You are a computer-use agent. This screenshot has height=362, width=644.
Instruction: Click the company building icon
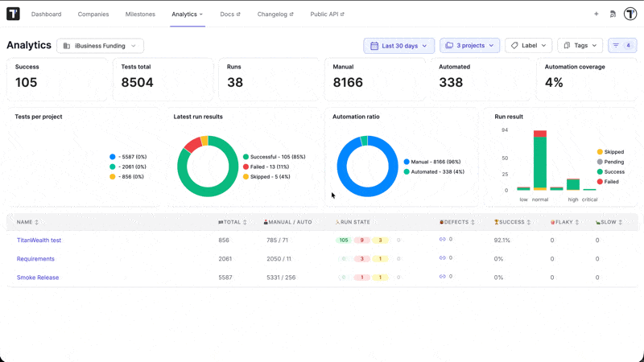[x=67, y=46]
